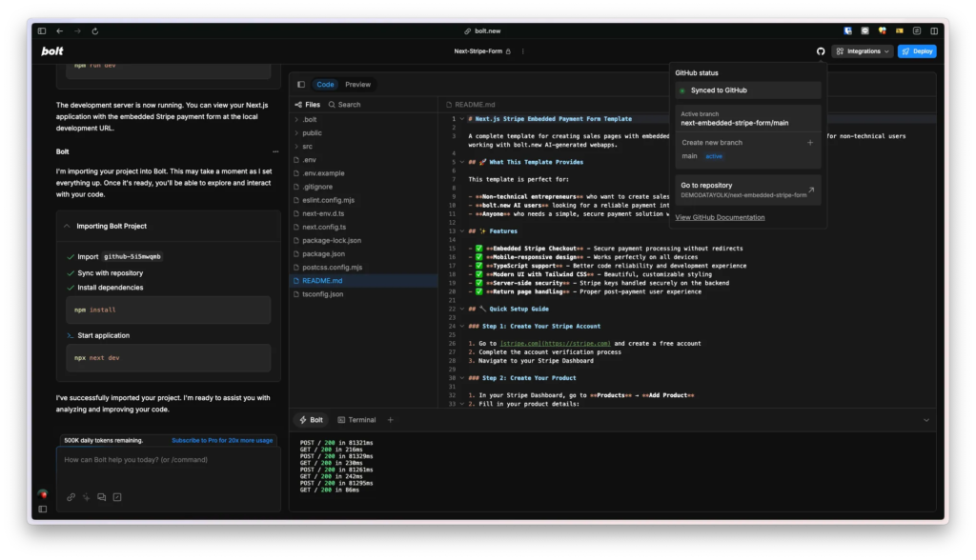Click the lock icon beside Next-Stripe-Form
This screenshot has width=976, height=560.
(509, 51)
